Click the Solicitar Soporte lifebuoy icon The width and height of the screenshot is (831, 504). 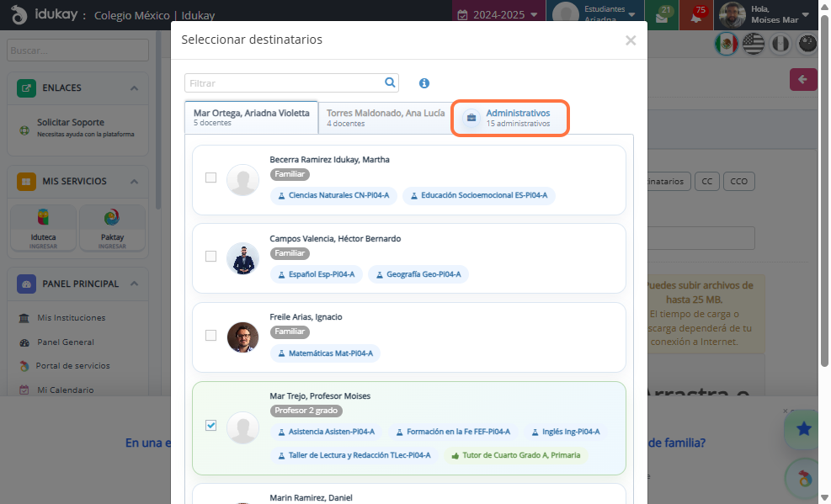pyautogui.click(x=24, y=130)
